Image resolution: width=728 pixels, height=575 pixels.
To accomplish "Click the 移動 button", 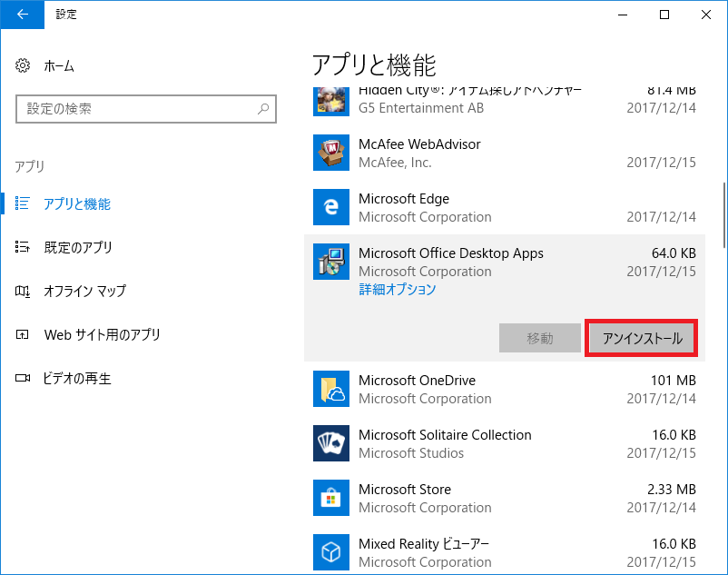I will 540,338.
